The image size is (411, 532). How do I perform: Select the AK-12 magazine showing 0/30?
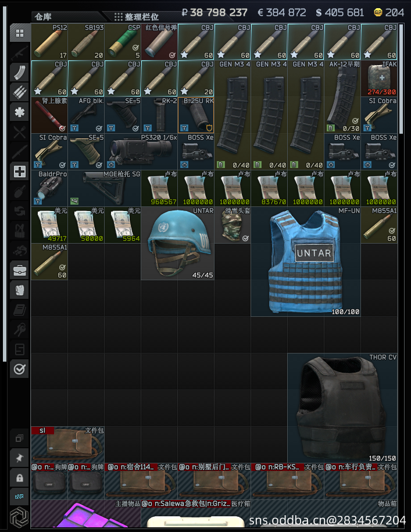(342, 97)
